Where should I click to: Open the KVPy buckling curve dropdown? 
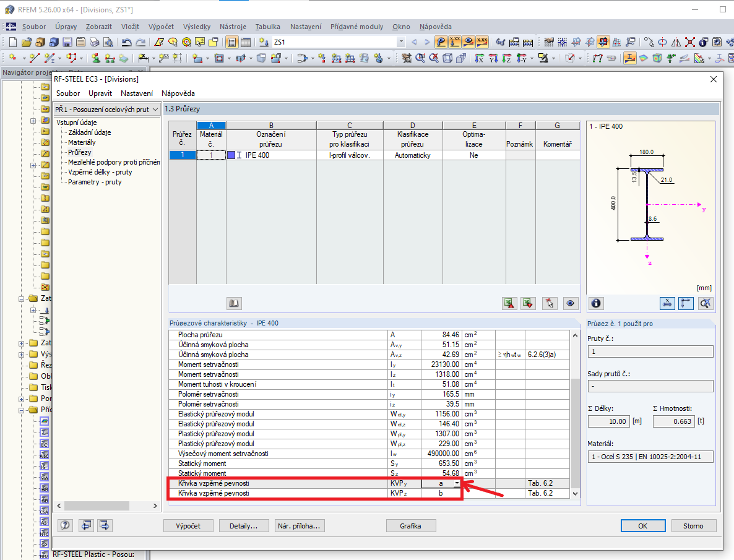(457, 483)
